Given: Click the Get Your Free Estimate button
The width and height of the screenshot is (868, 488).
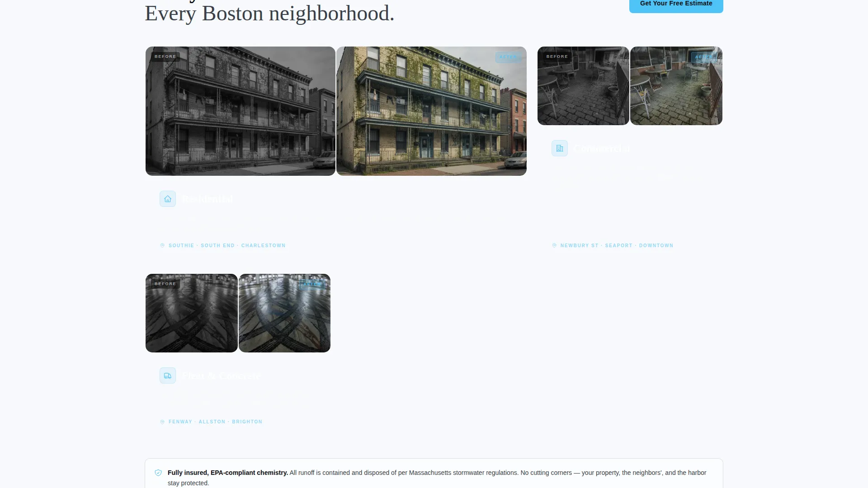Looking at the screenshot, I should (x=676, y=5).
